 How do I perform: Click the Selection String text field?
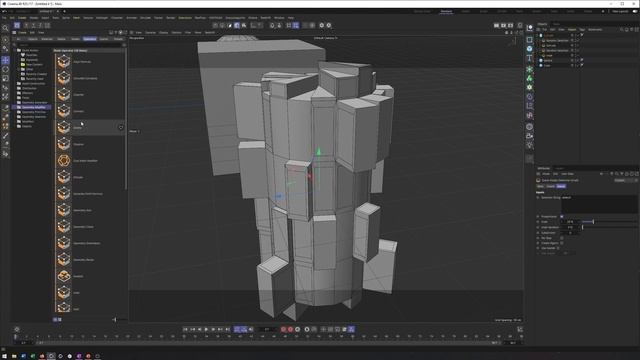[599, 204]
